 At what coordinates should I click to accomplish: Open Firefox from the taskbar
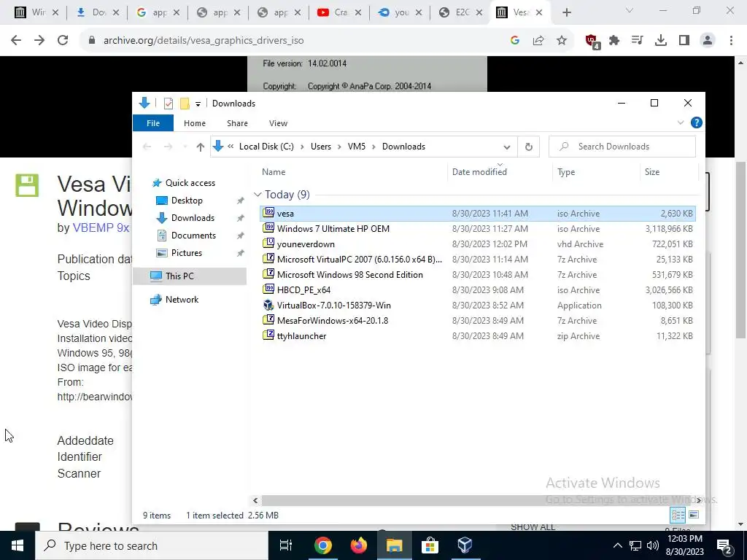coord(359,545)
